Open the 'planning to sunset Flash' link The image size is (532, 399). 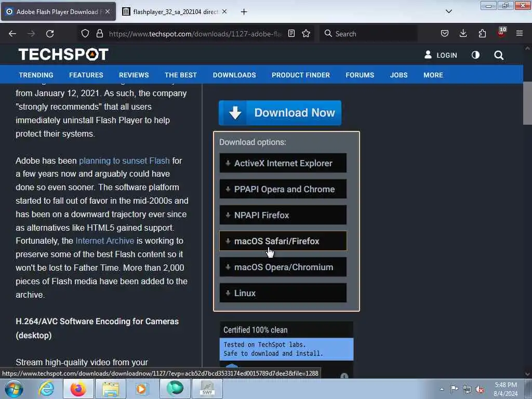pyautogui.click(x=124, y=161)
